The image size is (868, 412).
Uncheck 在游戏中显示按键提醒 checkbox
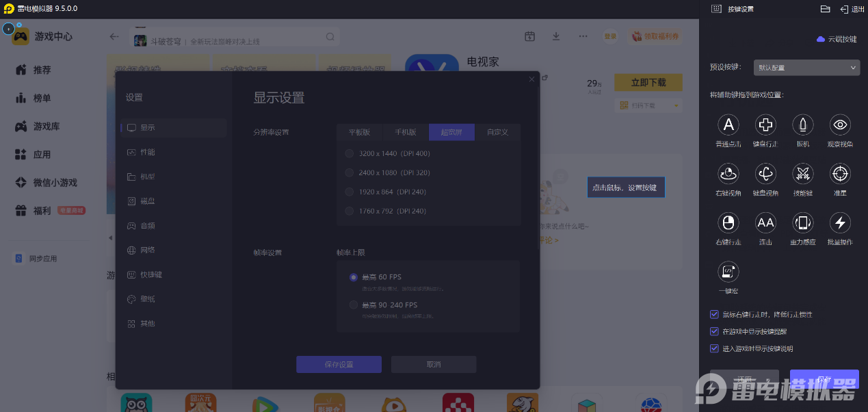coord(714,331)
